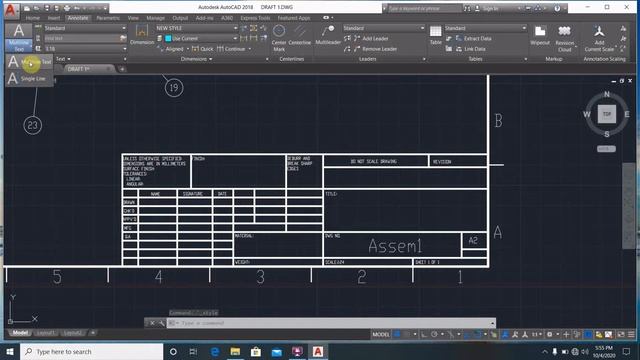Click the keyword search field
This screenshot has width=640, height=360.
point(424,8)
